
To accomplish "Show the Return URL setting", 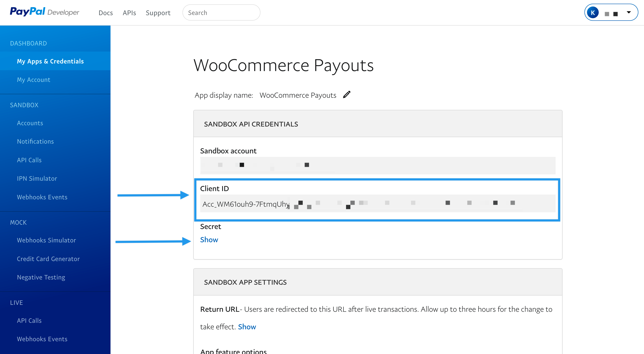I will pyautogui.click(x=247, y=326).
